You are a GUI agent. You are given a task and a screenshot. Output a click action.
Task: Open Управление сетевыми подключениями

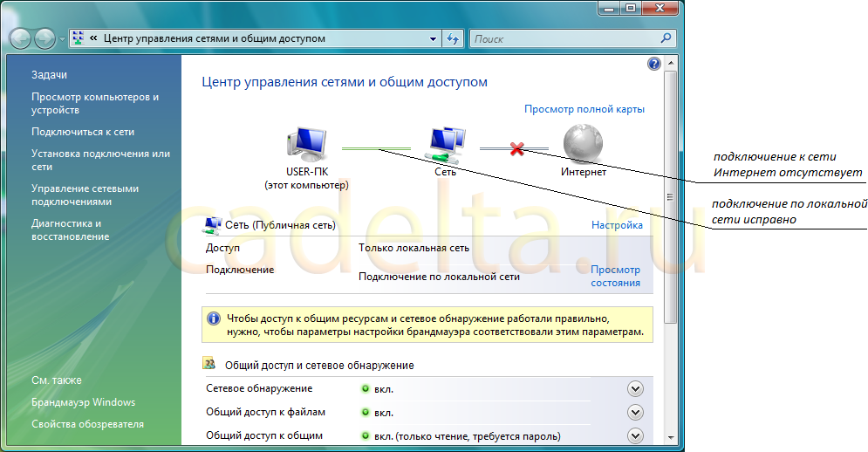(85, 195)
